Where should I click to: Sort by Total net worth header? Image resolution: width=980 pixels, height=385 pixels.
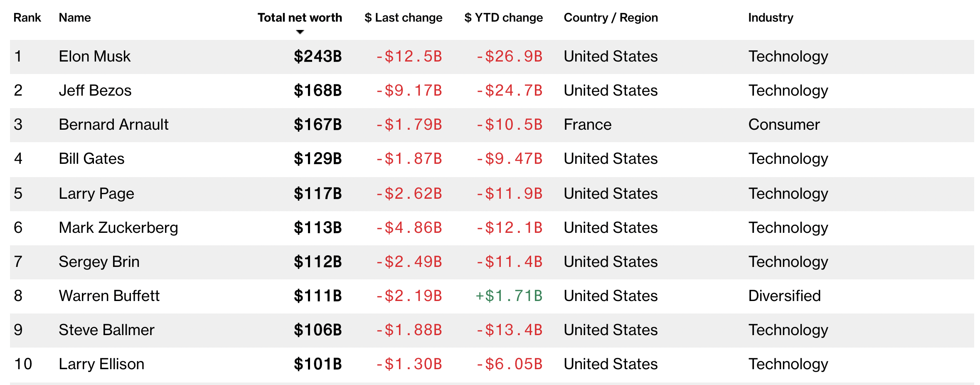[299, 17]
